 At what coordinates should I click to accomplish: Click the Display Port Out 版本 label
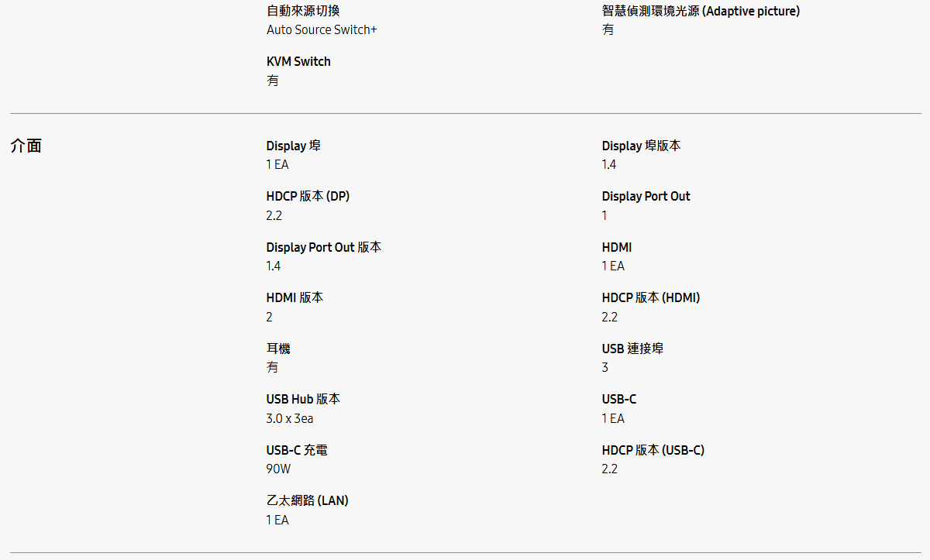[x=324, y=247]
